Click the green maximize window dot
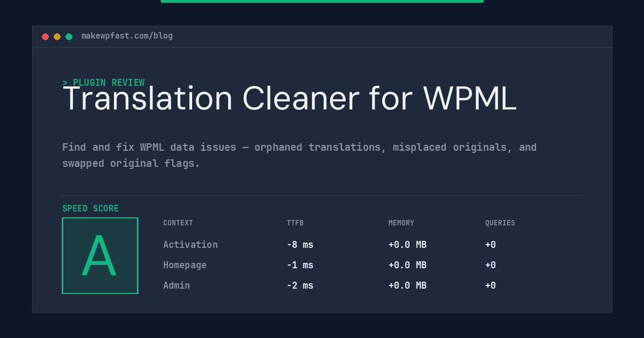This screenshot has width=644, height=338. tap(69, 36)
